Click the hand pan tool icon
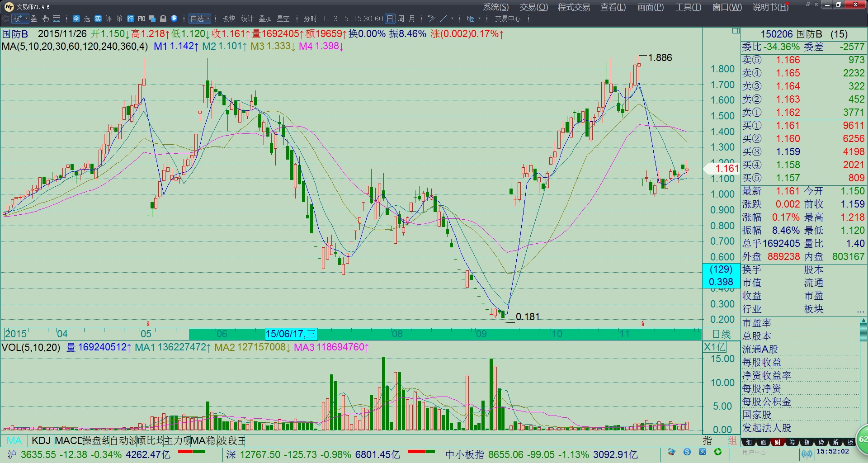This screenshot has width=868, height=463. point(46,19)
